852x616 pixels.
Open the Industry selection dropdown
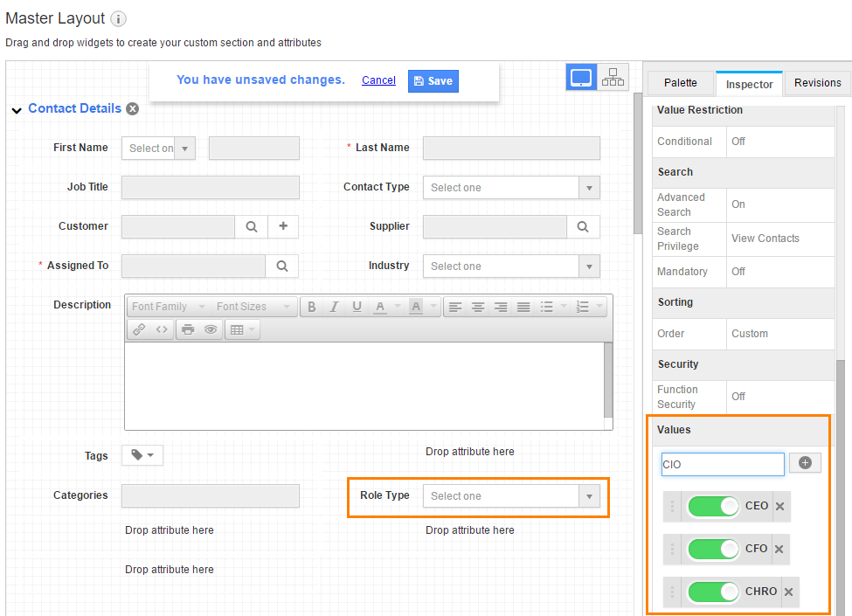click(x=588, y=266)
